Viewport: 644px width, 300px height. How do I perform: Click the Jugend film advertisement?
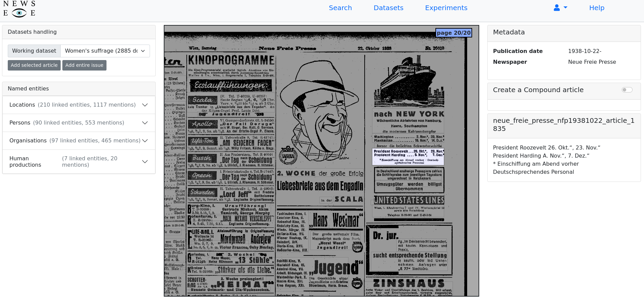point(336,268)
